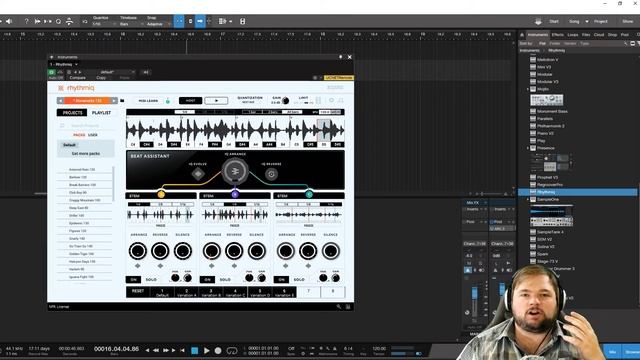Click the teal stem node circle
This screenshot has height=360, width=640.
click(309, 194)
